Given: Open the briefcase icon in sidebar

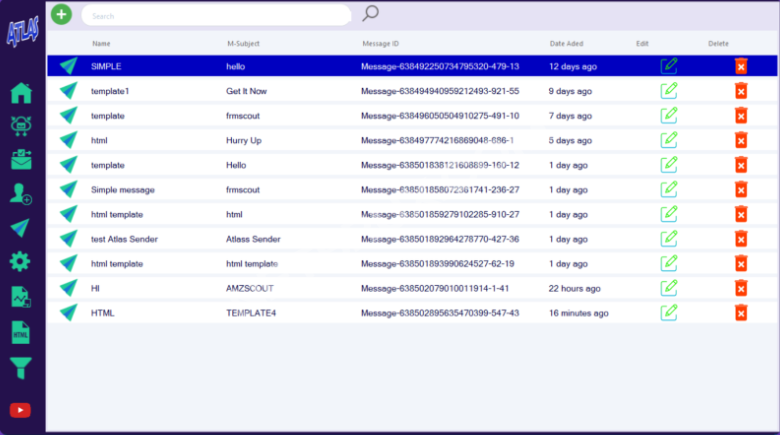Looking at the screenshot, I should coord(21,160).
